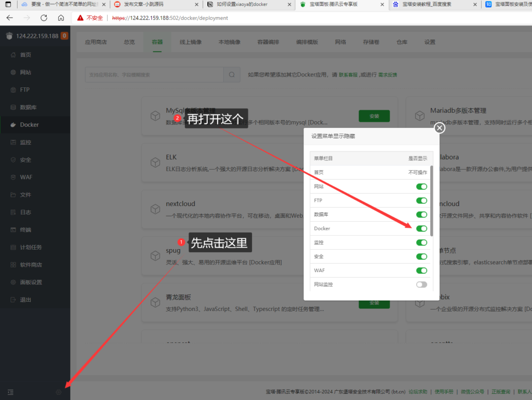Click the 软件商店 sidebar icon
532x400 pixels.
point(13,265)
